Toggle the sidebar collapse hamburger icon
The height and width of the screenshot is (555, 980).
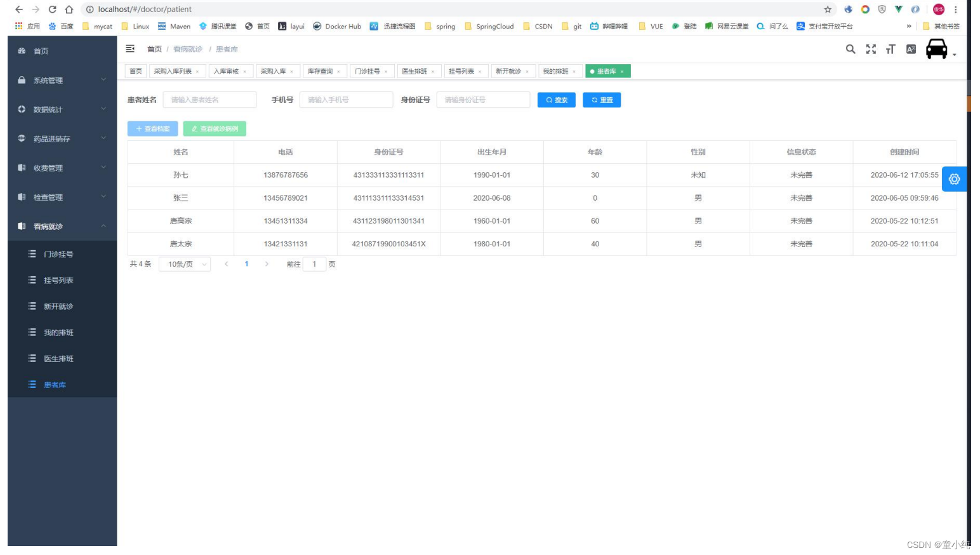pos(130,49)
